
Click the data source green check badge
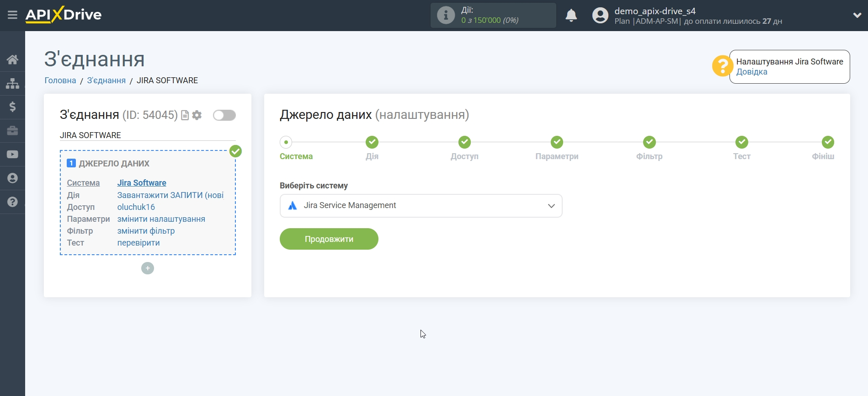[235, 151]
